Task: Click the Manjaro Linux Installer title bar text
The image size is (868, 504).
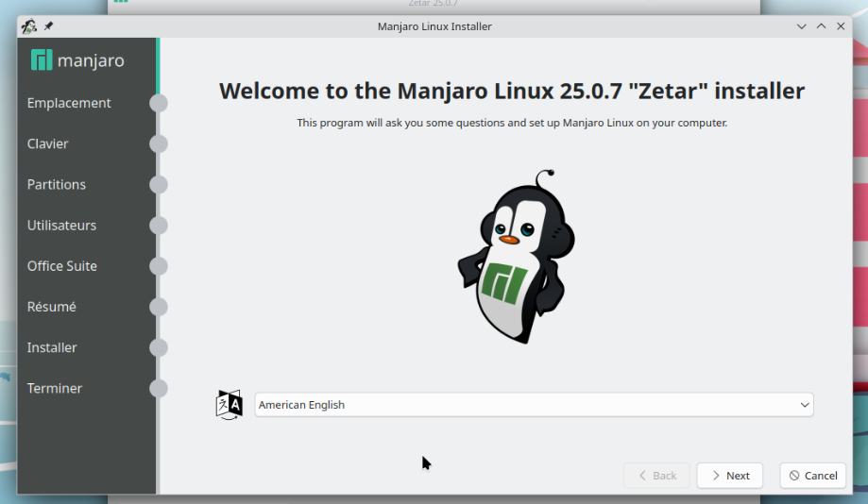Action: [434, 26]
